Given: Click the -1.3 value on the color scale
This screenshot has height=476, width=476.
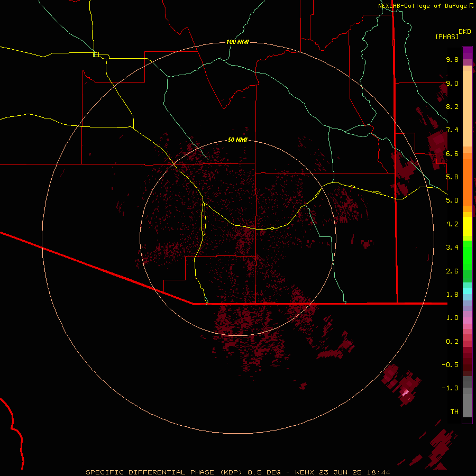Looking at the screenshot, I should (x=450, y=388).
